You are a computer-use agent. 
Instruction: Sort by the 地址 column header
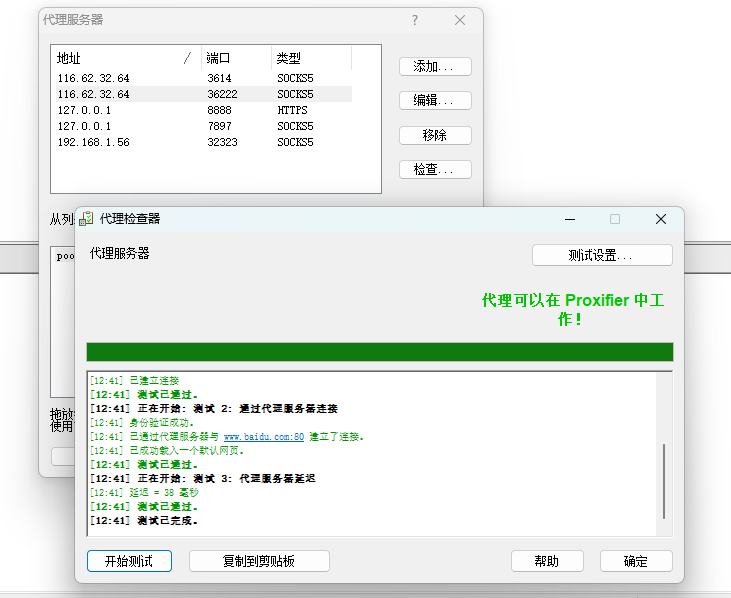pyautogui.click(x=126, y=58)
